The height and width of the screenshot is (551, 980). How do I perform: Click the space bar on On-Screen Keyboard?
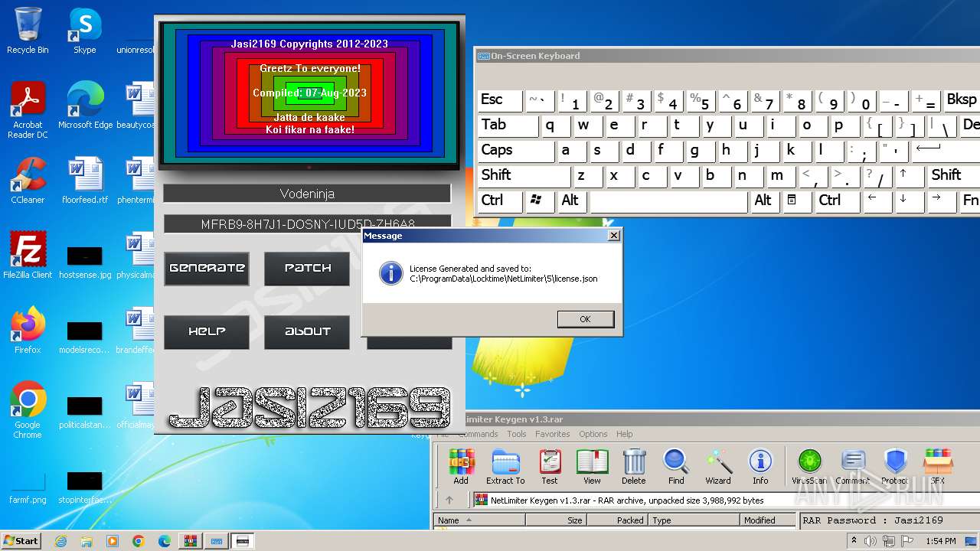[x=668, y=201]
